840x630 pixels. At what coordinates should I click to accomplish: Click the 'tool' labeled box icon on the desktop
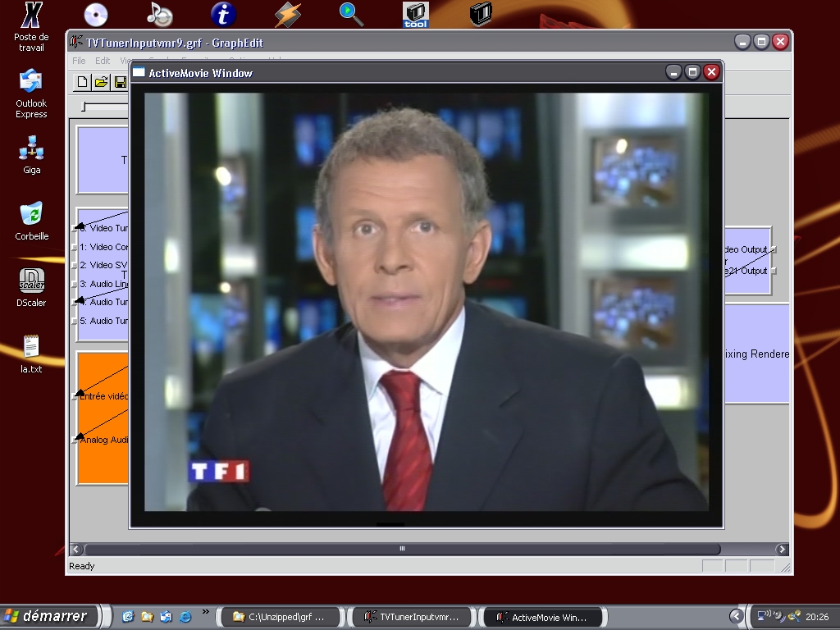[416, 15]
